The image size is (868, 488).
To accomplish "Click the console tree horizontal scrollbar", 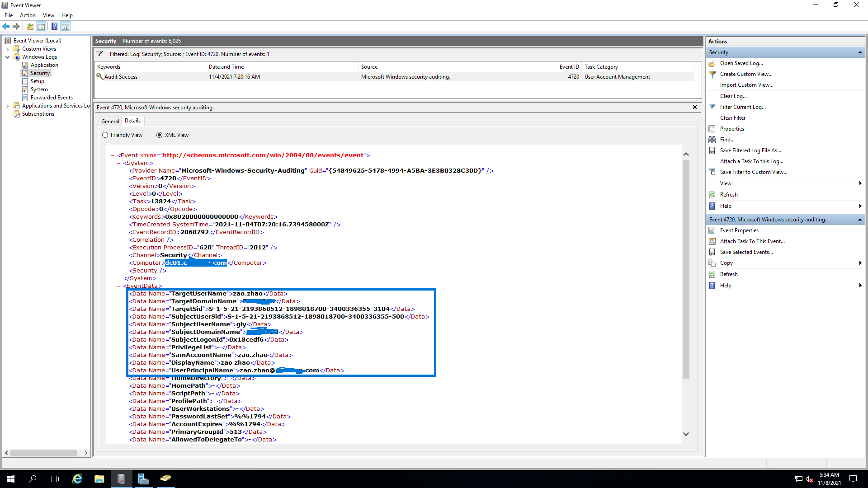I will (x=44, y=453).
